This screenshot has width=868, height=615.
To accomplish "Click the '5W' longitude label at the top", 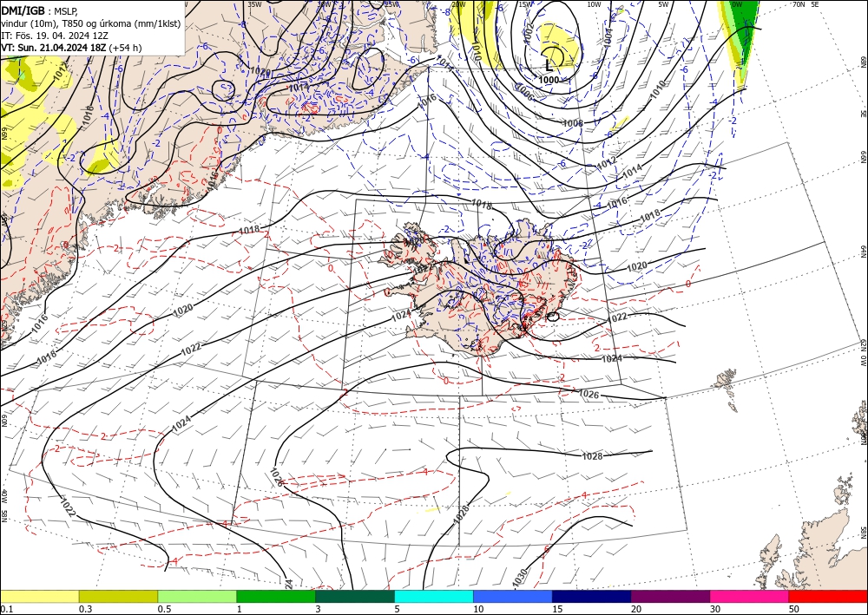I will click(664, 4).
